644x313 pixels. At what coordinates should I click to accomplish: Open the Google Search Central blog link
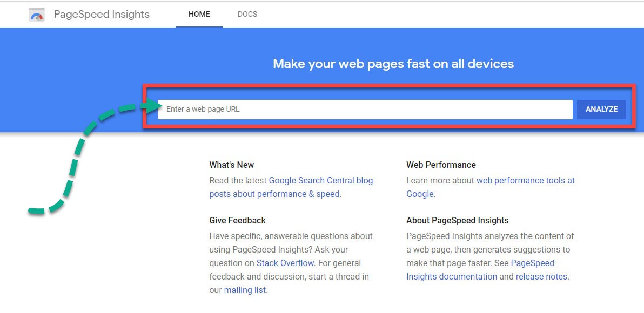pos(320,180)
